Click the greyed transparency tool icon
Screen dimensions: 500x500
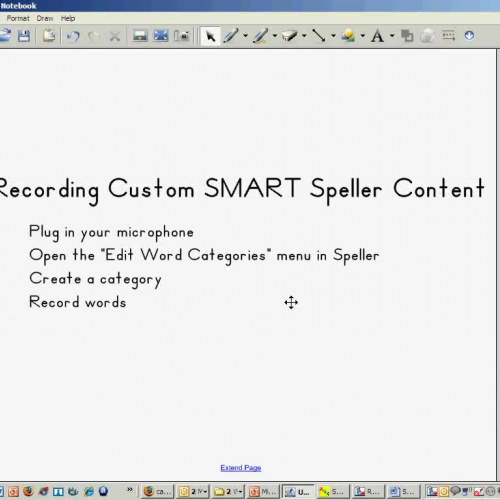coord(427,36)
